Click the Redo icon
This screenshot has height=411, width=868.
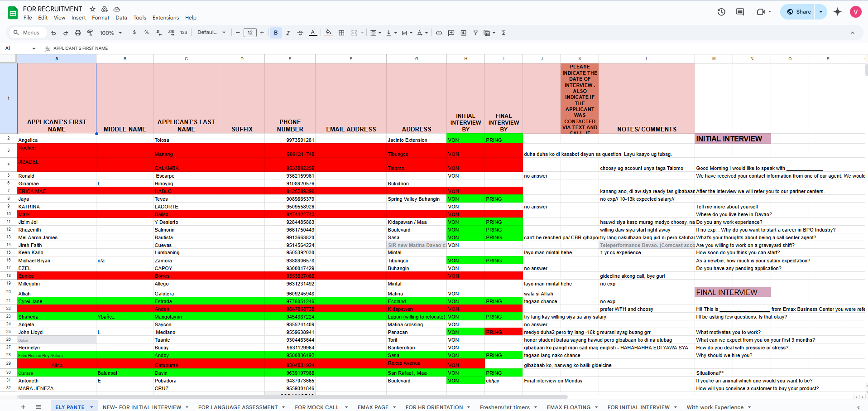click(x=66, y=33)
